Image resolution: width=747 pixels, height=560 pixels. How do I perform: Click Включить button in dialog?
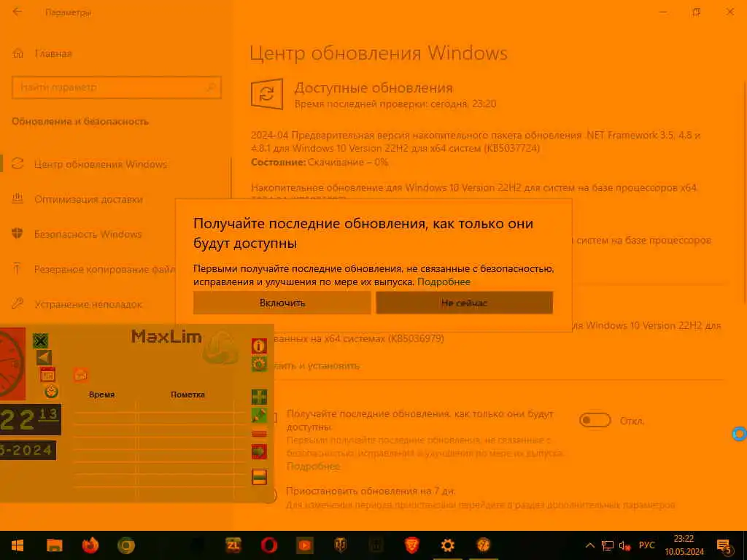tap(282, 303)
